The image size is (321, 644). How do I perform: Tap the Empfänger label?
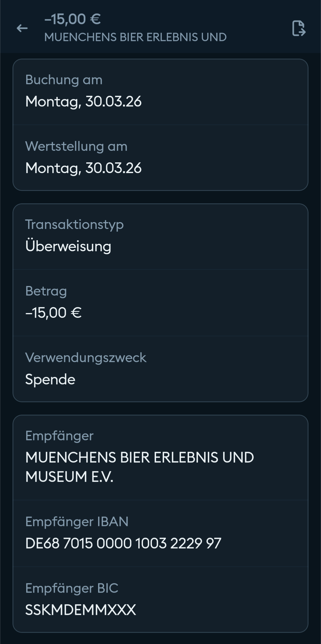coord(59,436)
